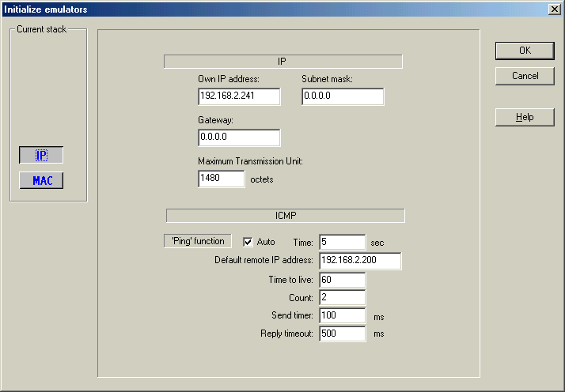Click the 'sec' unit text

point(377,243)
